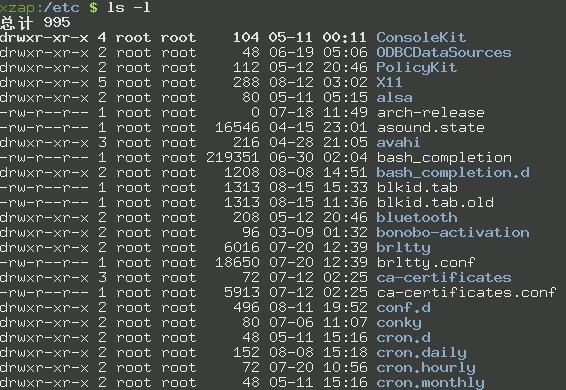
Task: Click the ls -l command text
Action: pos(129,8)
